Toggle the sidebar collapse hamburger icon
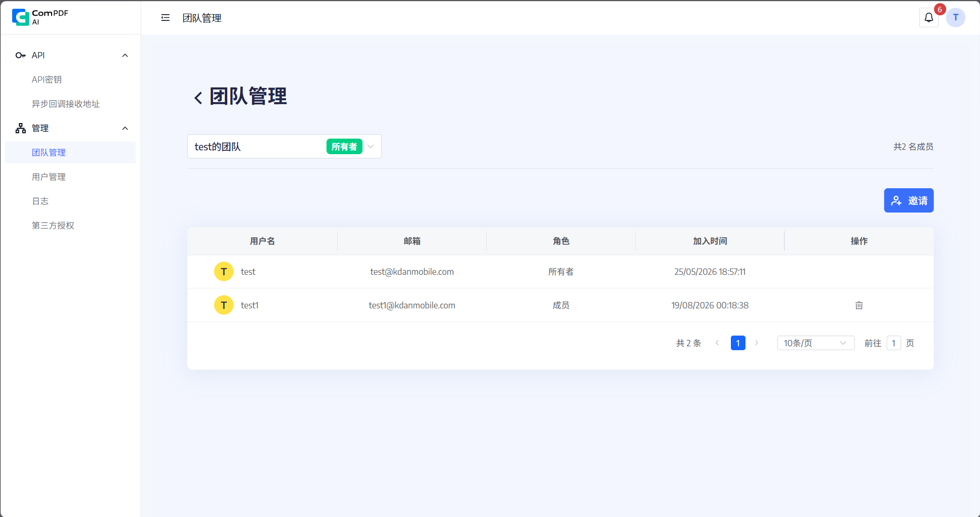 click(x=165, y=18)
